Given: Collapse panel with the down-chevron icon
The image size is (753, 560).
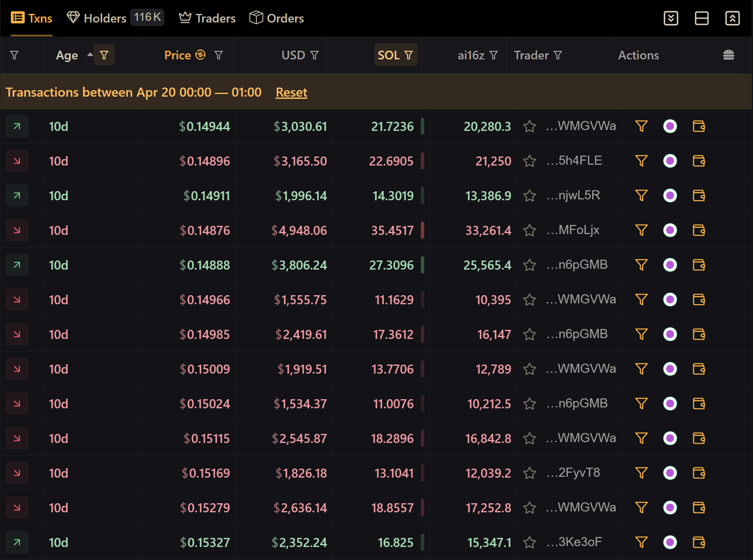Looking at the screenshot, I should (x=671, y=18).
